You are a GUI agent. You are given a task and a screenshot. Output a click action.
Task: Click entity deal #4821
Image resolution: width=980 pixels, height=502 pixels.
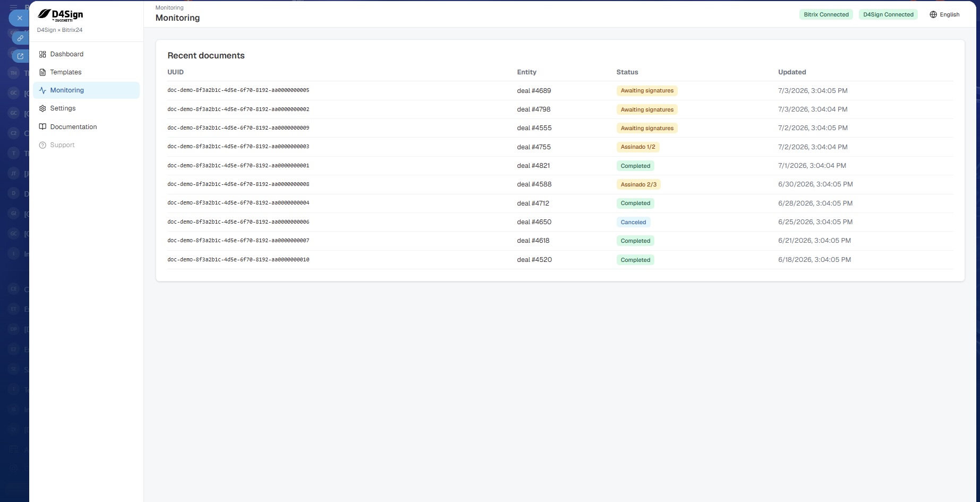(x=533, y=166)
